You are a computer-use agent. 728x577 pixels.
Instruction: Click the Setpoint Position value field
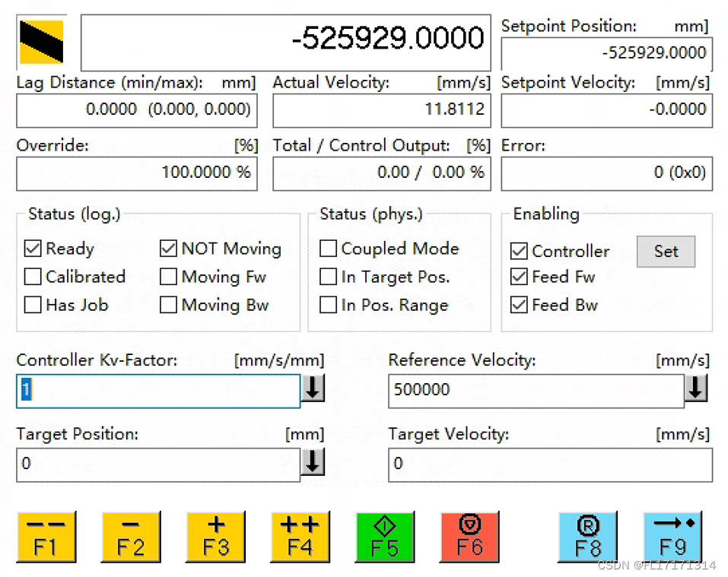click(606, 53)
